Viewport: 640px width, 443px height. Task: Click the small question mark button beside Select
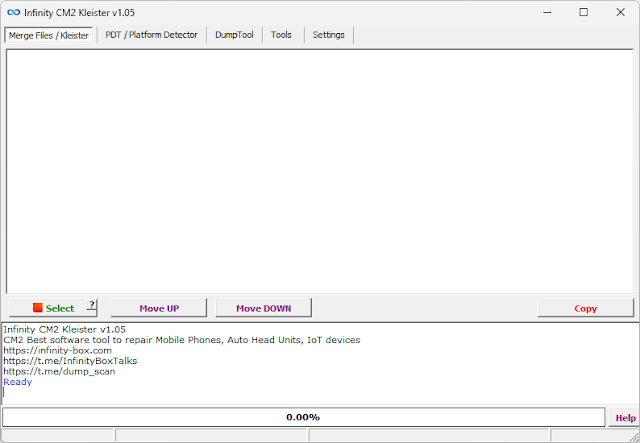tap(92, 306)
